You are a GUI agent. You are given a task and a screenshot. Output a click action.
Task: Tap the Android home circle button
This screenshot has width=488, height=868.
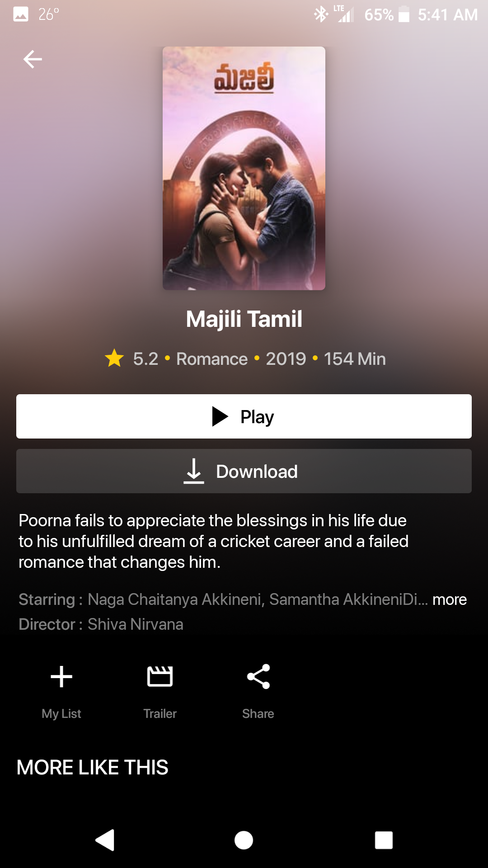(244, 840)
